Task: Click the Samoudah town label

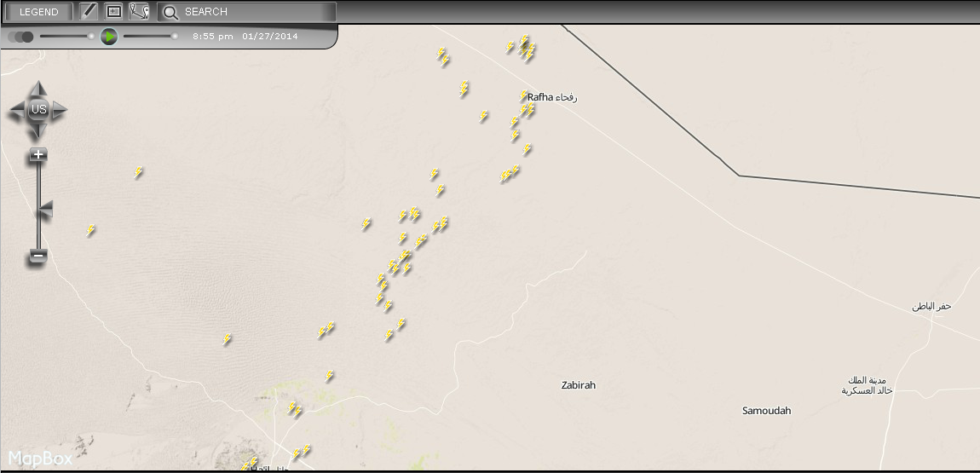Action: [767, 411]
